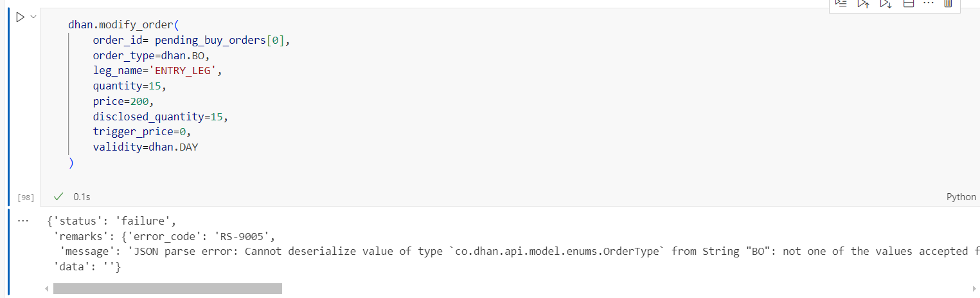Execute cell and below icon
This screenshot has height=298, width=980.
[x=886, y=3]
